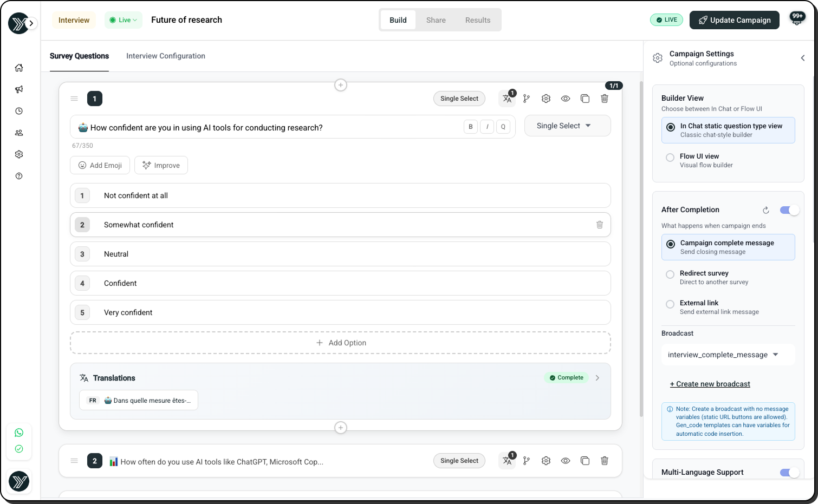Delete the 'Somewhat confident' option
Viewport: 818px width, 504px height.
pyautogui.click(x=599, y=225)
